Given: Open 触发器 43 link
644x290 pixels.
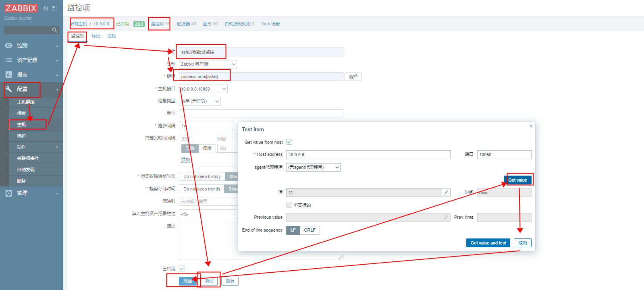Looking at the screenshot, I should coord(186,24).
